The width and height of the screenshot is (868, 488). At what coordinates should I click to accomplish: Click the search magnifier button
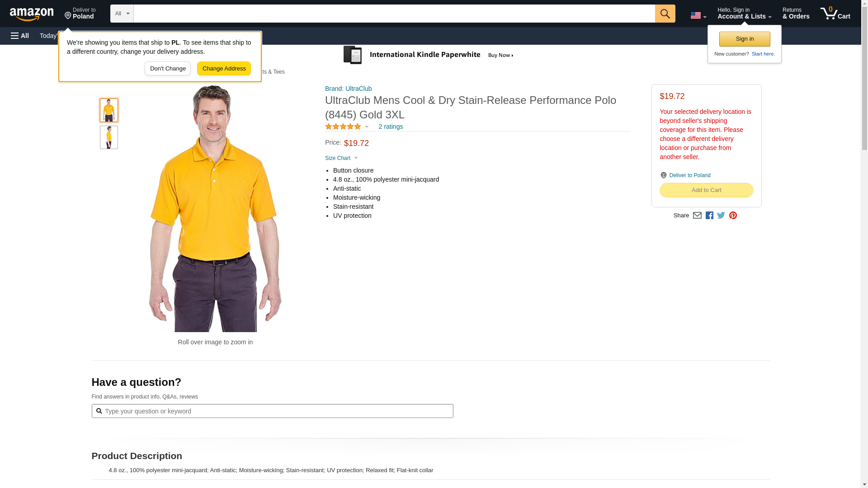coord(665,14)
